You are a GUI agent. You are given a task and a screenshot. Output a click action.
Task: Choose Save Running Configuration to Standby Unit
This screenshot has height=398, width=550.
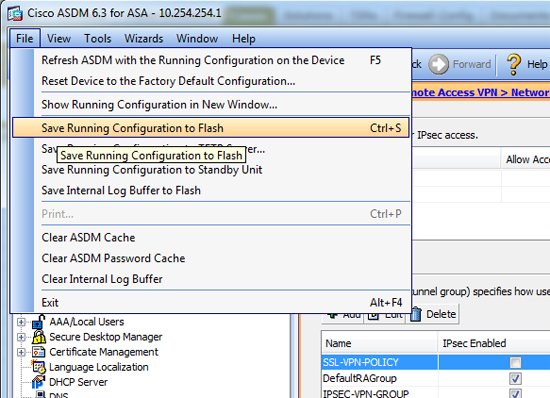coord(211,170)
